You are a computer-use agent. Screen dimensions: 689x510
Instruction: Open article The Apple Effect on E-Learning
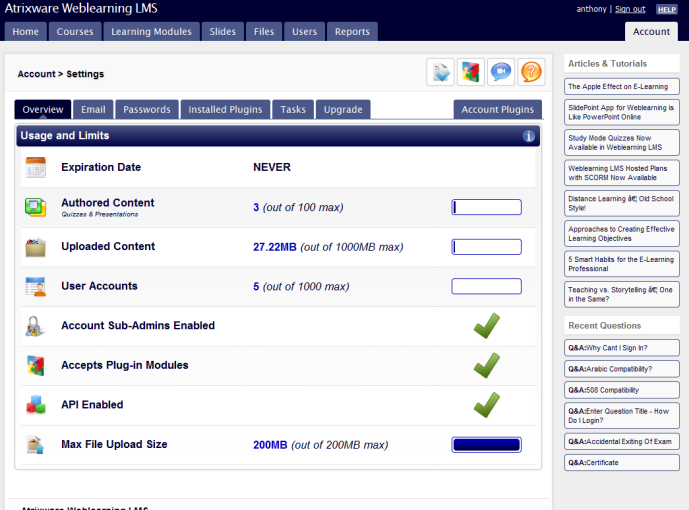(x=622, y=87)
